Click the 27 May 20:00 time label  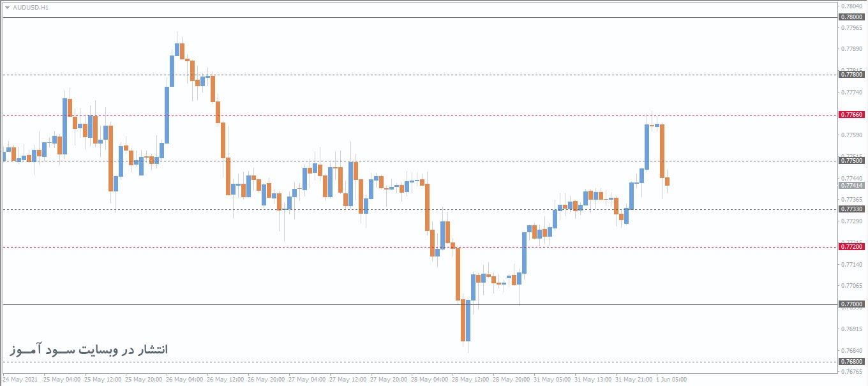coord(389,379)
